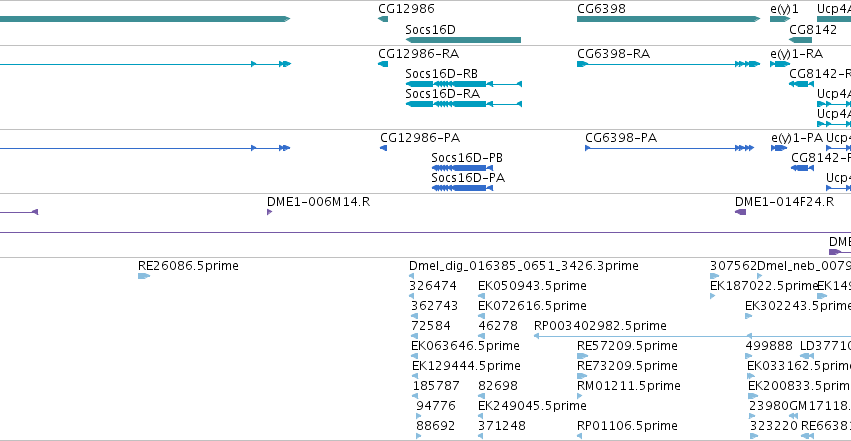851x441 pixels.
Task: Click EST 323220
Action: click(754, 437)
